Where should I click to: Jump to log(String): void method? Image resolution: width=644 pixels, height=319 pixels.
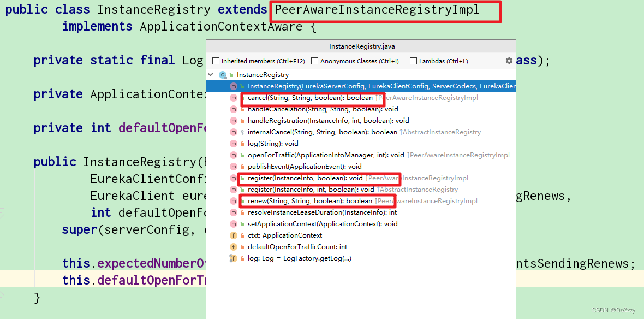click(273, 144)
